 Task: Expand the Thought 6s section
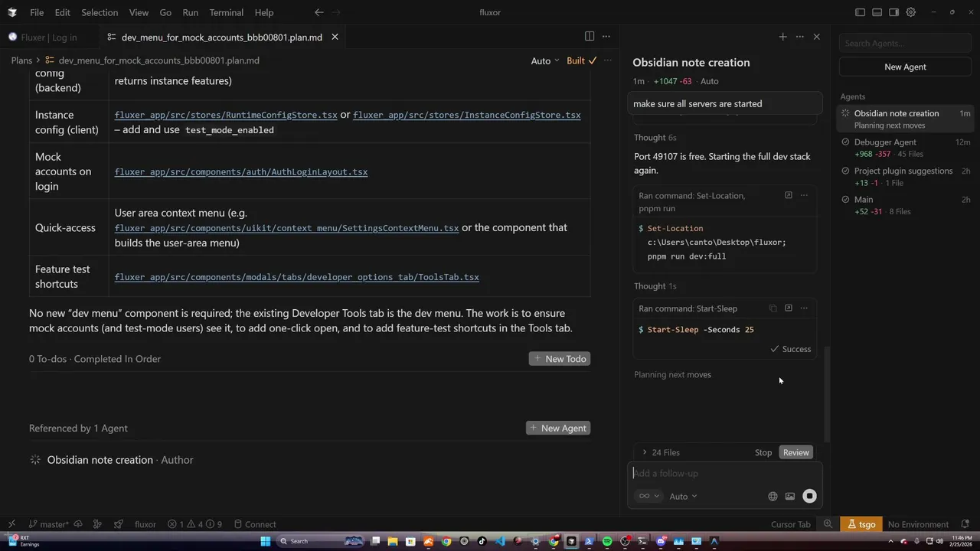pyautogui.click(x=655, y=138)
